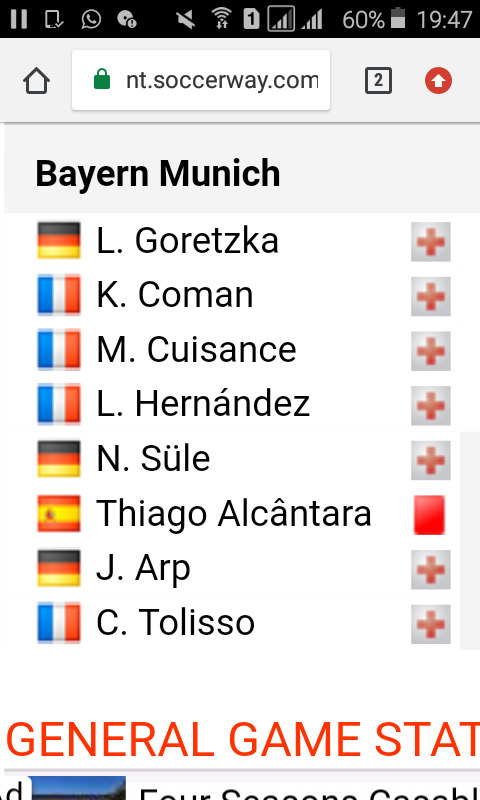The width and height of the screenshot is (480, 800).
Task: Click the Spanish flag next to Thiago Alcântara
Action: 59,514
